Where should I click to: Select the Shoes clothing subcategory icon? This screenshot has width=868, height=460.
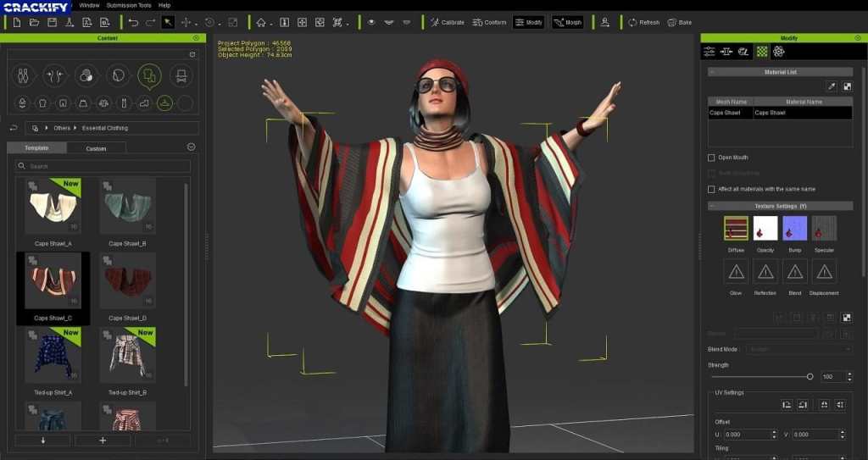click(144, 103)
